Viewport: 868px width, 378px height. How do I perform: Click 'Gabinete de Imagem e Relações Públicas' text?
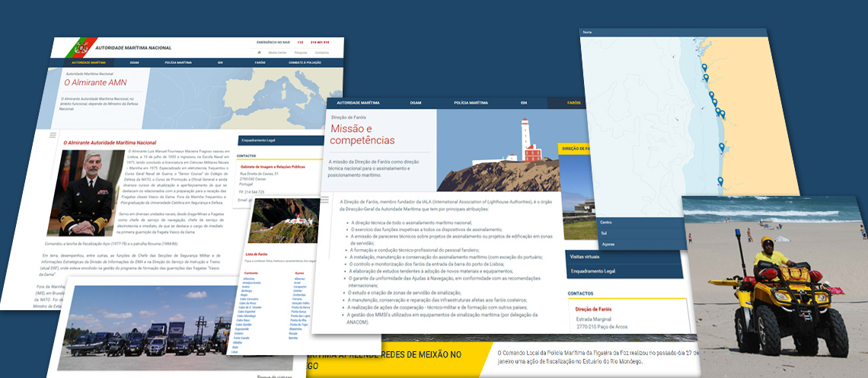coord(273,166)
